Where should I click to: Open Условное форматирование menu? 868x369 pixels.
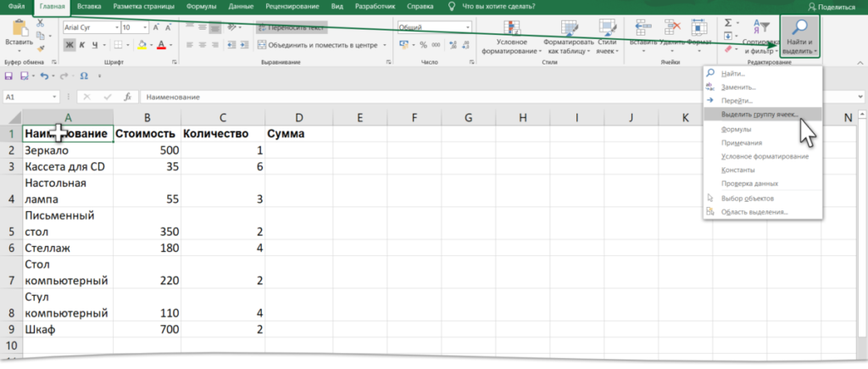[x=511, y=37]
